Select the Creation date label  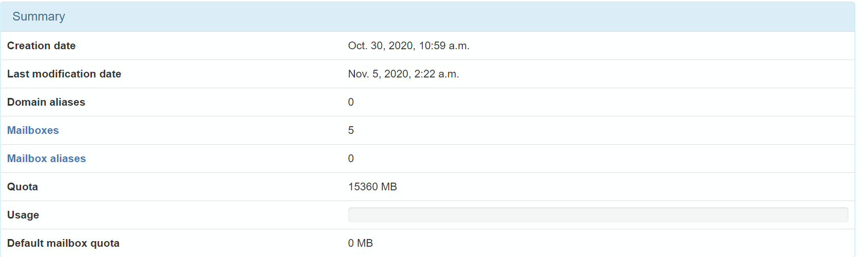(41, 46)
